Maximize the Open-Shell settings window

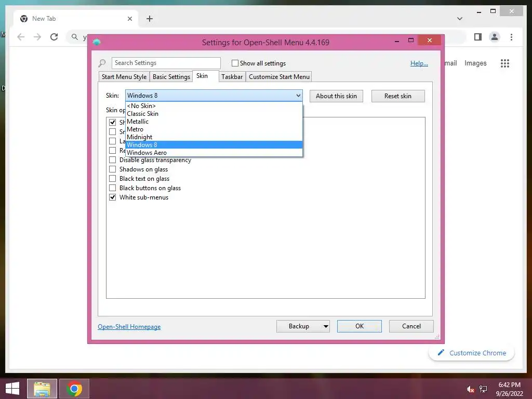[x=411, y=41]
